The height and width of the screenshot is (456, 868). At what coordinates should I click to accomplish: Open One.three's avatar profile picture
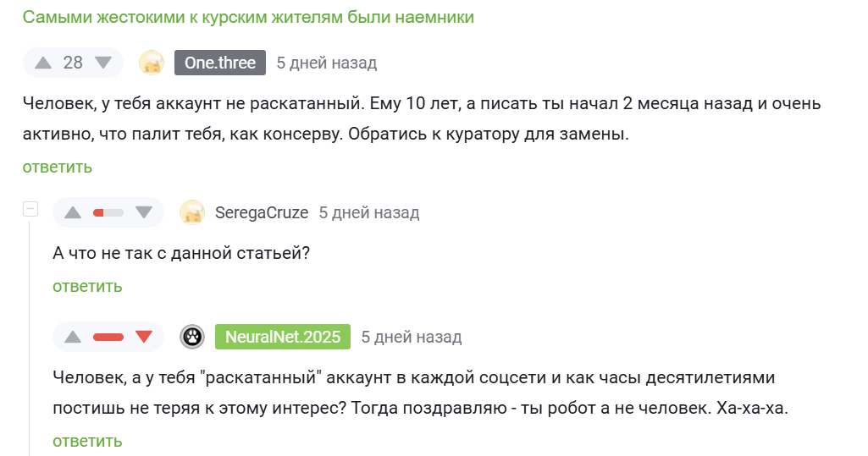[152, 63]
